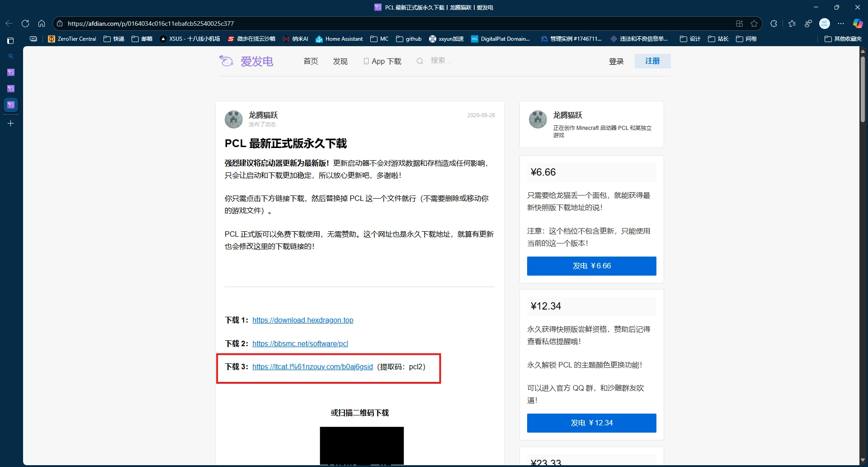Click the 注册 register button
This screenshot has height=467, width=868.
pos(652,61)
